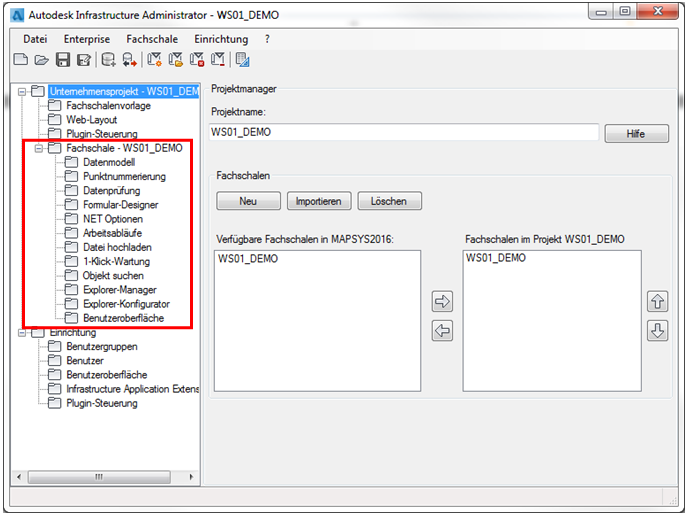694x517 pixels.
Task: Select Punktnummerierung tree item
Action: point(124,176)
